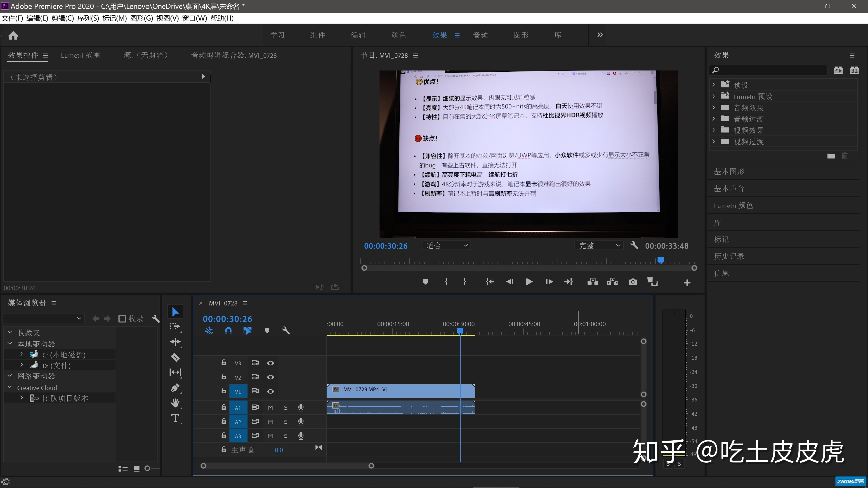
Task: Select the Type tool
Action: (175, 418)
